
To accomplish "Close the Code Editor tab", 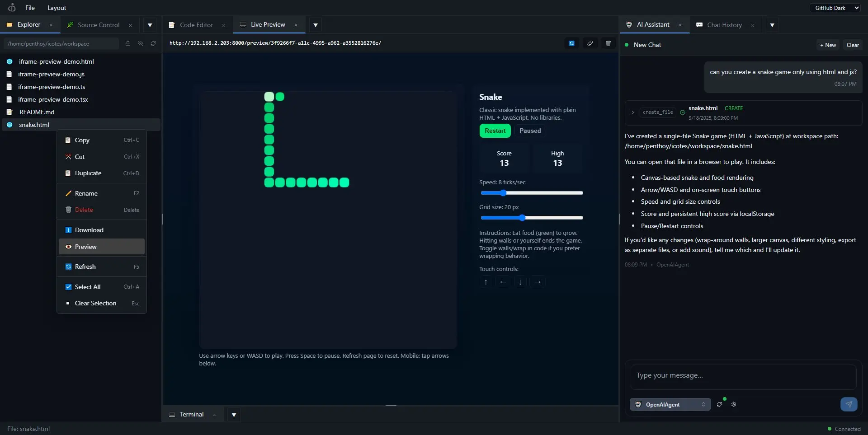I will pyautogui.click(x=224, y=25).
